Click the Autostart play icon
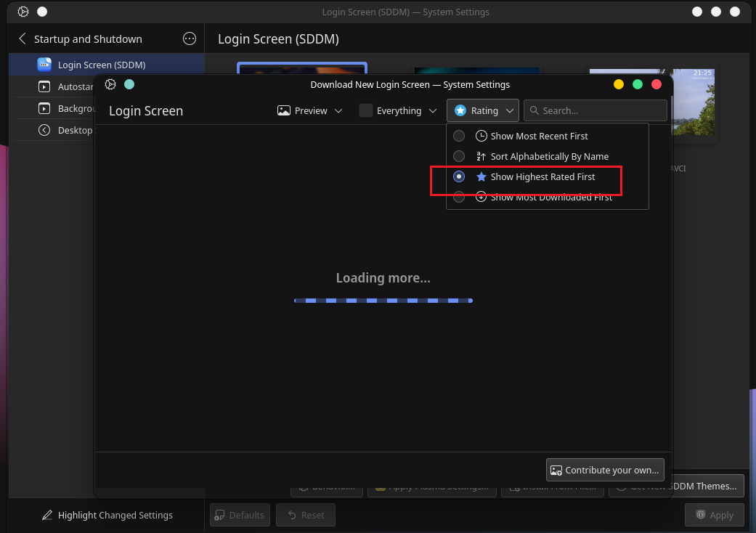This screenshot has width=756, height=533. [44, 86]
